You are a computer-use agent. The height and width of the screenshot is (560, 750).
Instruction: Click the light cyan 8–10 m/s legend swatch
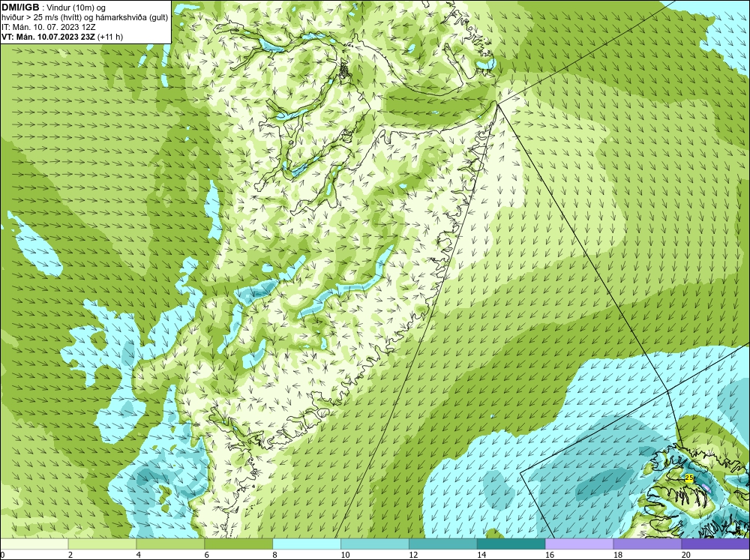[307, 544]
